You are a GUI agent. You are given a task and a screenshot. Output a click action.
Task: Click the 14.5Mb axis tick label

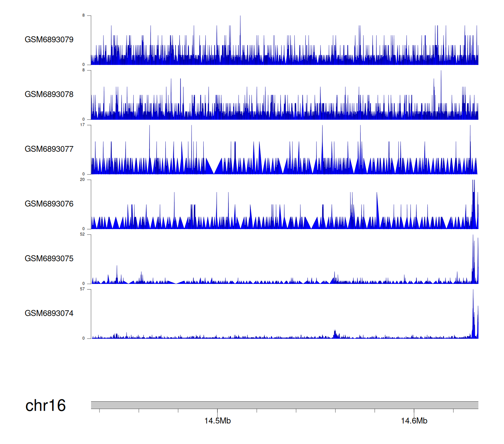pos(217,421)
